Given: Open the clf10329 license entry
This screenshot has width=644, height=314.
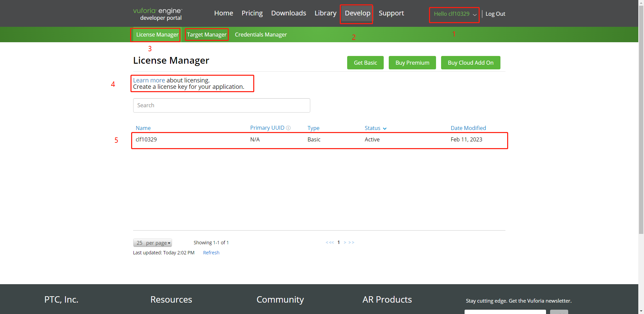Looking at the screenshot, I should point(146,139).
